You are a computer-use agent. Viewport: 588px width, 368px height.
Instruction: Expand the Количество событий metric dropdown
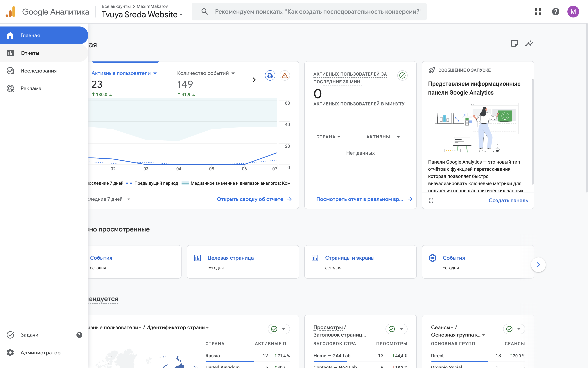(x=206, y=73)
